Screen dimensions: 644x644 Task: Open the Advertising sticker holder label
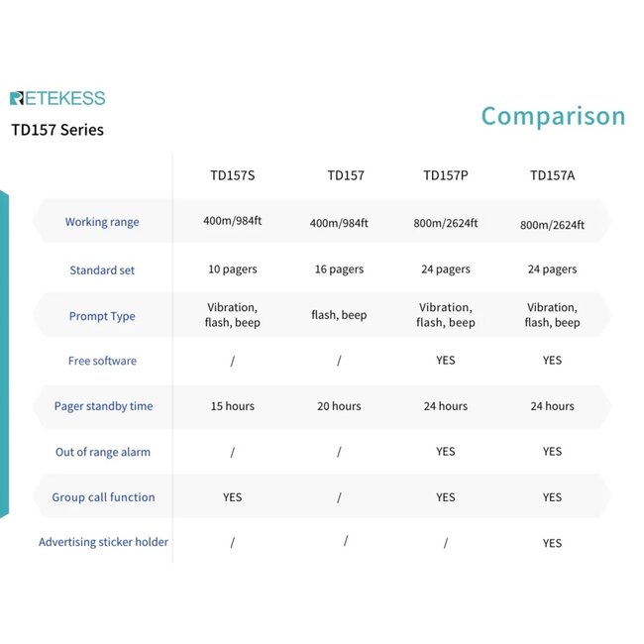103,542
